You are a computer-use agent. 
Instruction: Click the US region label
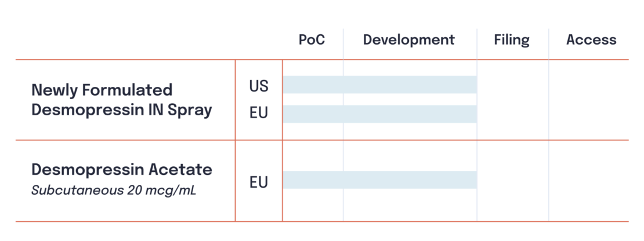(x=258, y=86)
